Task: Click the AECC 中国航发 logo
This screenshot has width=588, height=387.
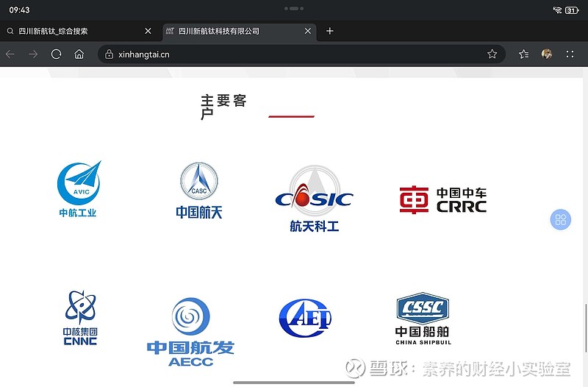Action: [x=190, y=333]
